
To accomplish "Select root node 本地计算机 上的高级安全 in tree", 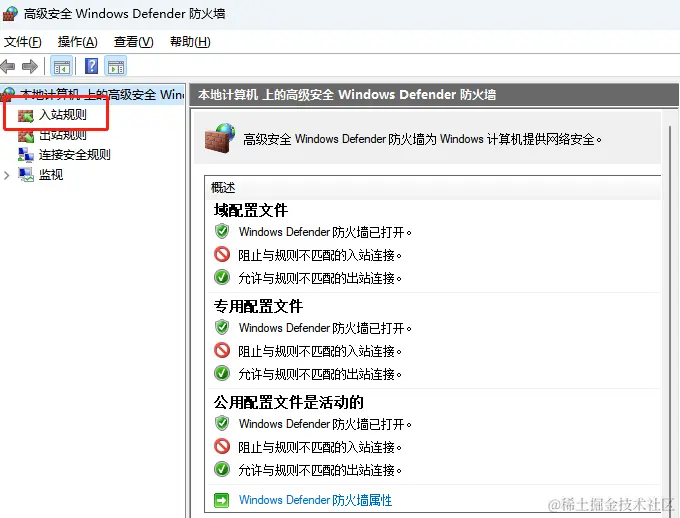I will click(102, 93).
